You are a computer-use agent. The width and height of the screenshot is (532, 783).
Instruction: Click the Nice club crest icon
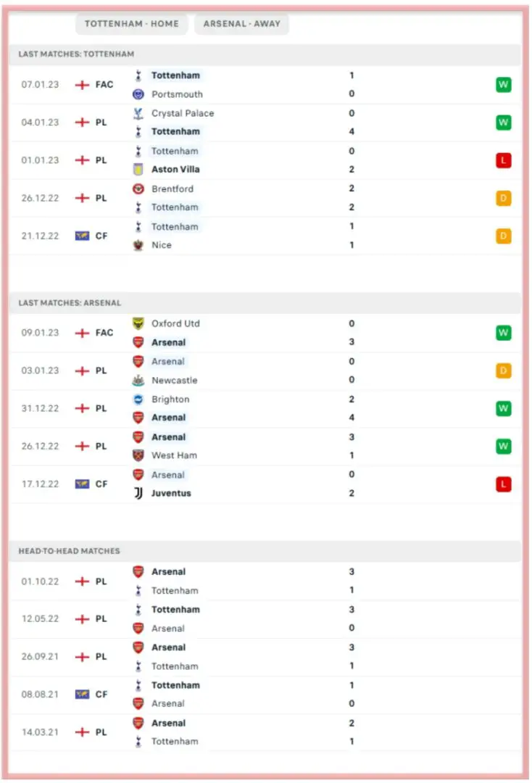tap(138, 245)
